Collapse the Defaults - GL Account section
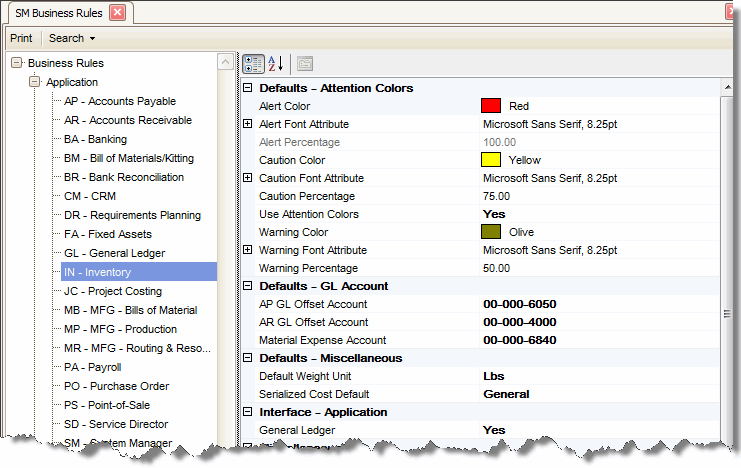This screenshot has height=468, width=741. [x=248, y=286]
